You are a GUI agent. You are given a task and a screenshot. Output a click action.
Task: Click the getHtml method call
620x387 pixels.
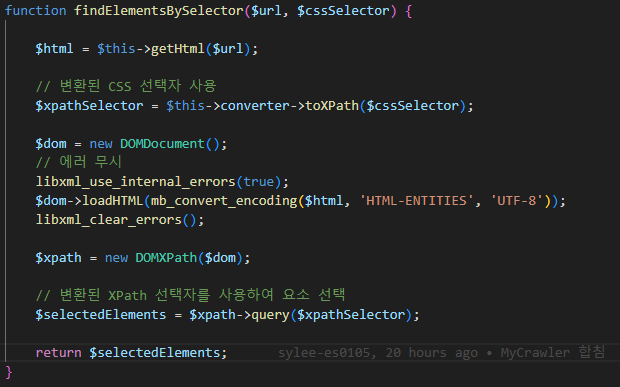click(178, 49)
